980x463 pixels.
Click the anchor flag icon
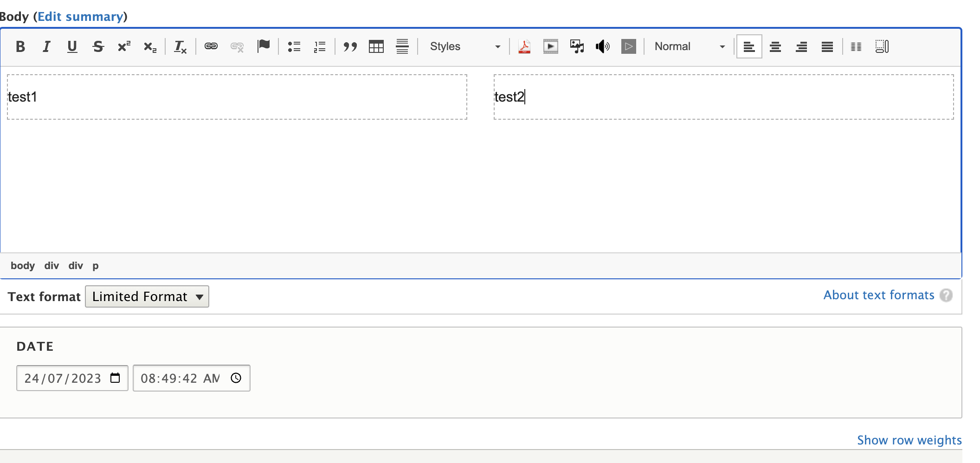pos(264,46)
